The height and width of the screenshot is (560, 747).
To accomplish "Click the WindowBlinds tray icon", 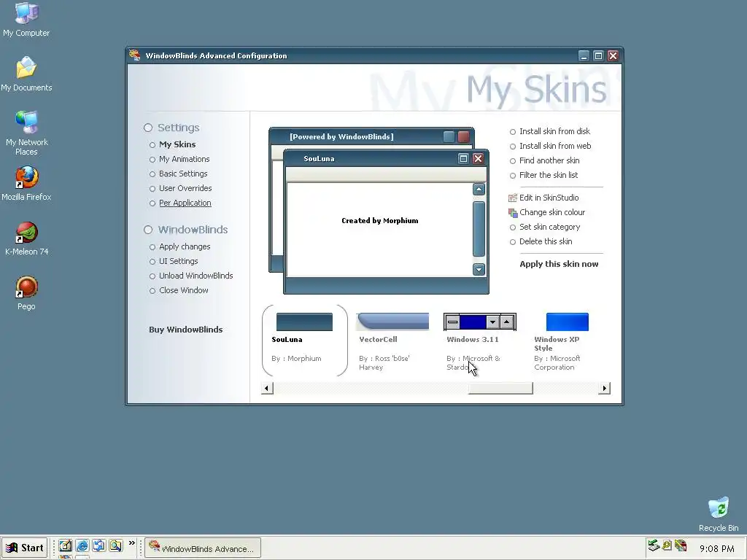I will tap(681, 545).
